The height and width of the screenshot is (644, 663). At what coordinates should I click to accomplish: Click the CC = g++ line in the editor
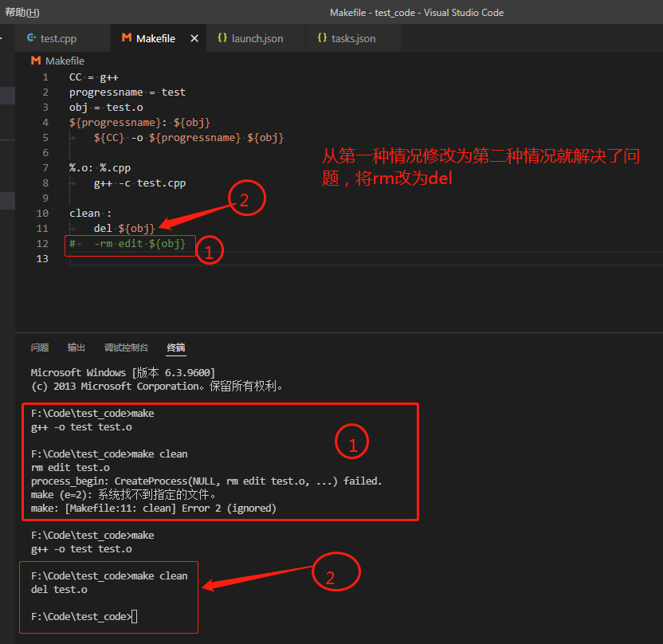pos(92,77)
